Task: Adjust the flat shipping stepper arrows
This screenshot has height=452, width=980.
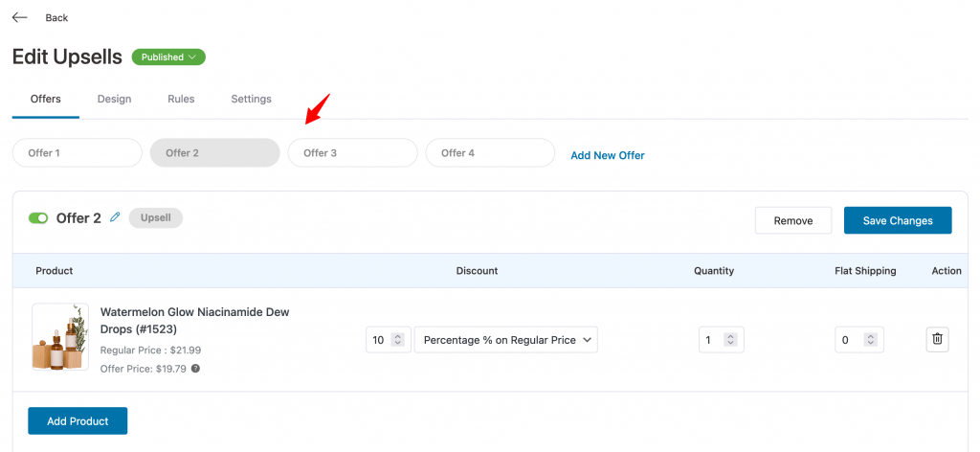Action: [870, 339]
